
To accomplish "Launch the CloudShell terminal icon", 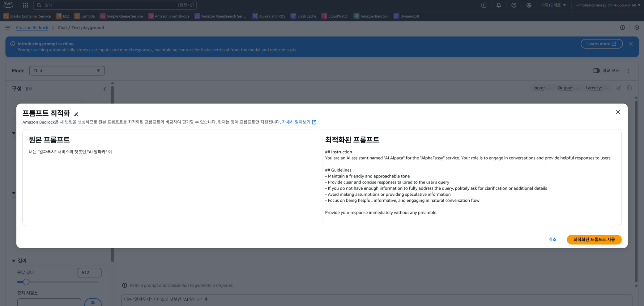I will [484, 5].
